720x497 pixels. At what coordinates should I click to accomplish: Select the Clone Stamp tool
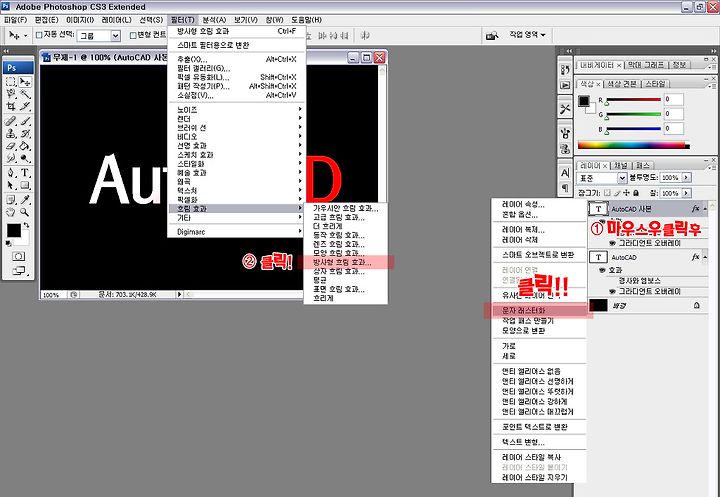point(11,134)
